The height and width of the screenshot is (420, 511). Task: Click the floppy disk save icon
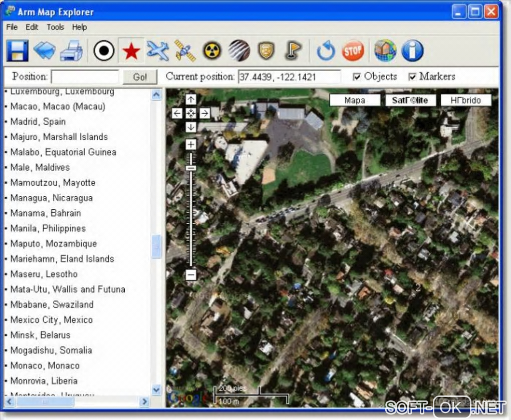[17, 51]
